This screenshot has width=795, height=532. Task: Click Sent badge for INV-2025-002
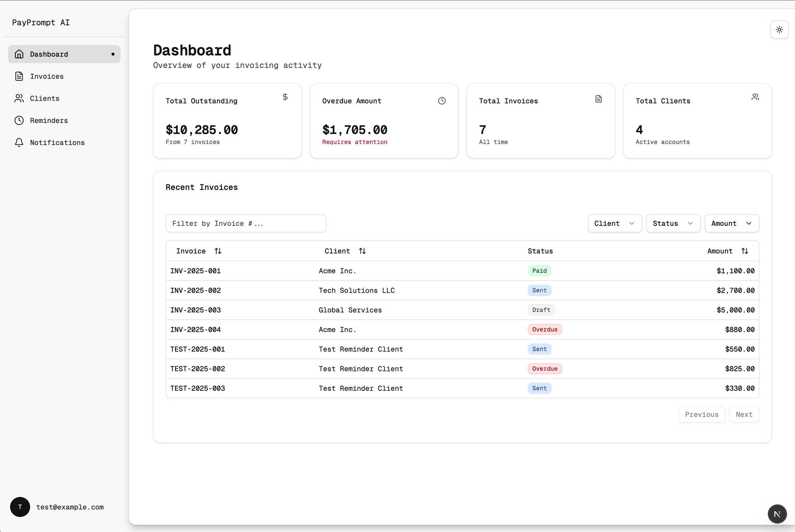tap(540, 290)
